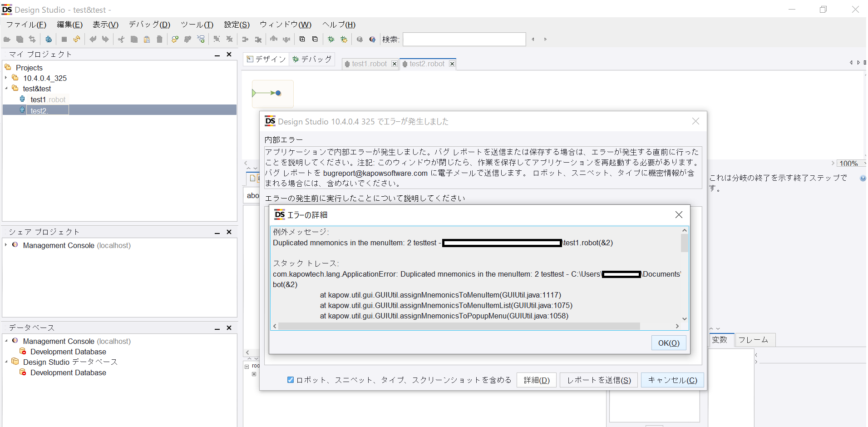Click the synchronize arrows toolbar icon
The width and height of the screenshot is (868, 427).
click(32, 40)
